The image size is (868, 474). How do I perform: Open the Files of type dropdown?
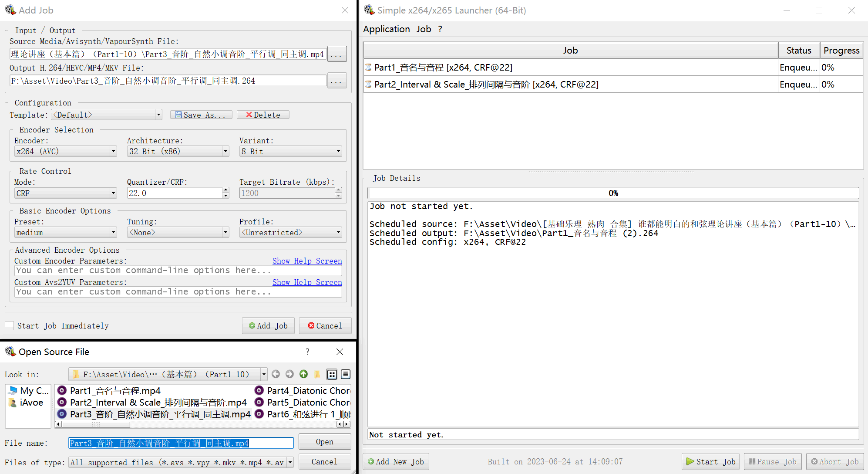coord(182,462)
